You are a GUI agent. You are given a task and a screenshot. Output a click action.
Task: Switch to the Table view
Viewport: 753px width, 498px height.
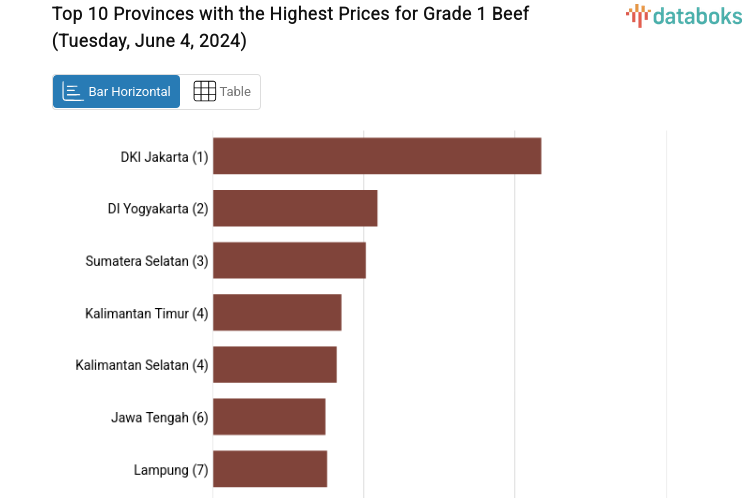click(222, 91)
